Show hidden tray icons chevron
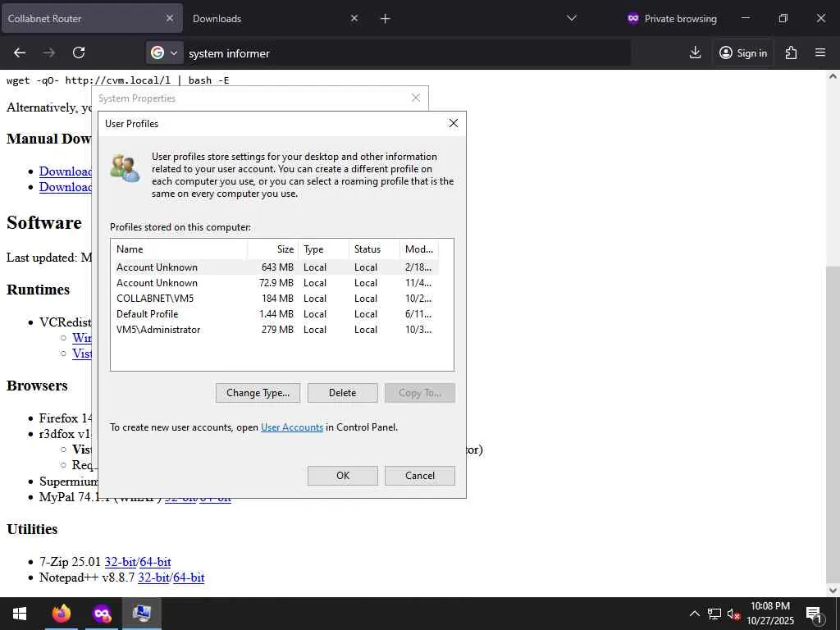 694,614
